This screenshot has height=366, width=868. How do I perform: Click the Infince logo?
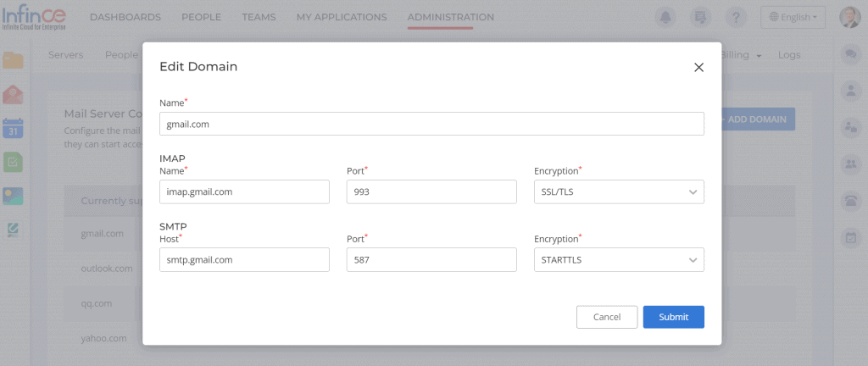click(34, 19)
